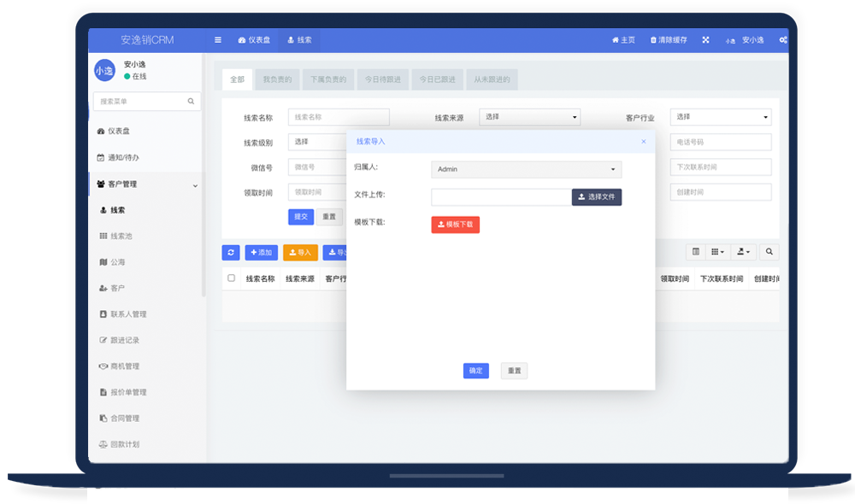Click the orange 导入 button

300,253
